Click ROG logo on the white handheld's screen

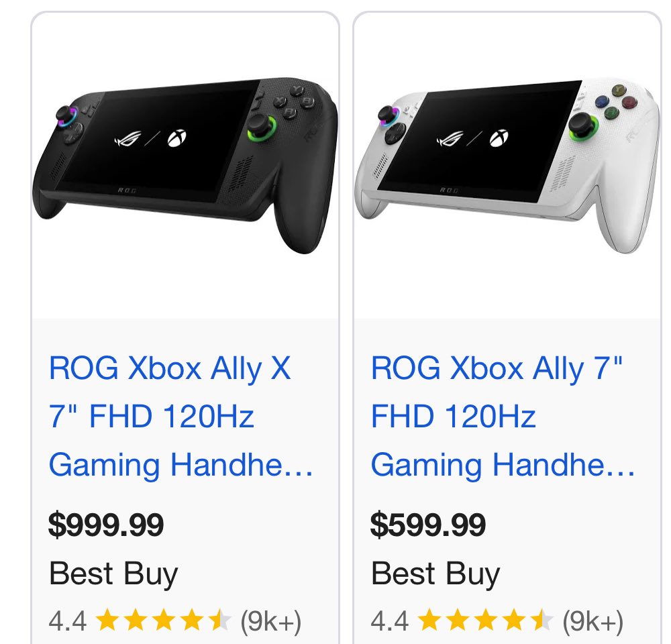coord(450,140)
